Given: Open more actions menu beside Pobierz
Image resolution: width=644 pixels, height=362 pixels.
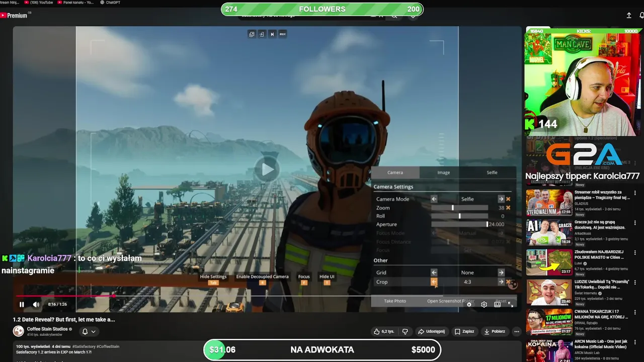Looking at the screenshot, I should click(516, 331).
